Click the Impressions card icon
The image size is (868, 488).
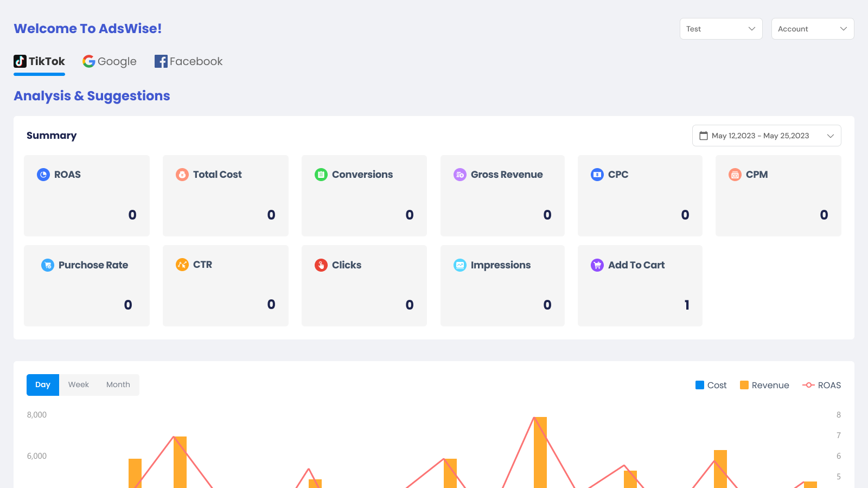click(x=460, y=265)
